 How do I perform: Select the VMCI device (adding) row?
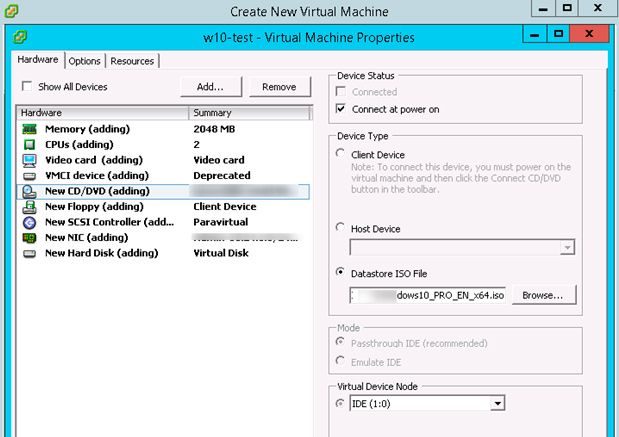[163, 176]
